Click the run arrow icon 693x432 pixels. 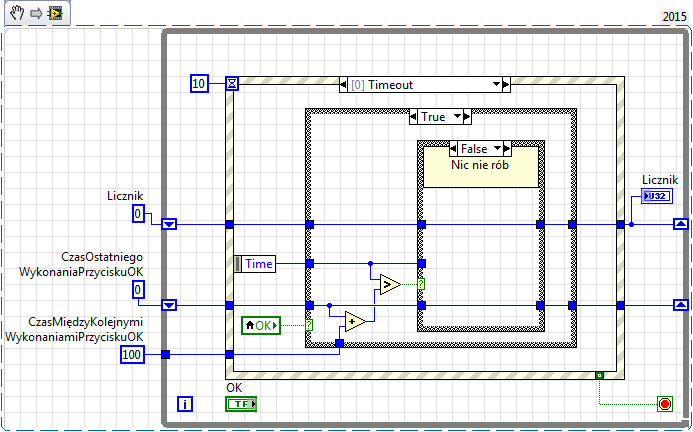pyautogui.click(x=36, y=13)
